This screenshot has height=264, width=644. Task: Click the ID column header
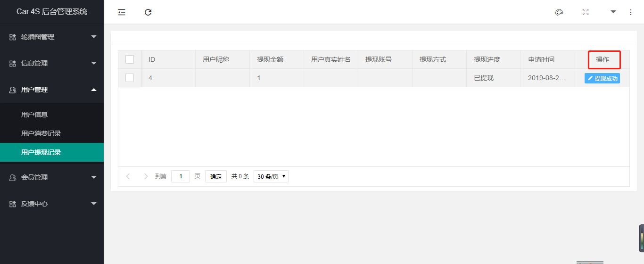pos(168,59)
